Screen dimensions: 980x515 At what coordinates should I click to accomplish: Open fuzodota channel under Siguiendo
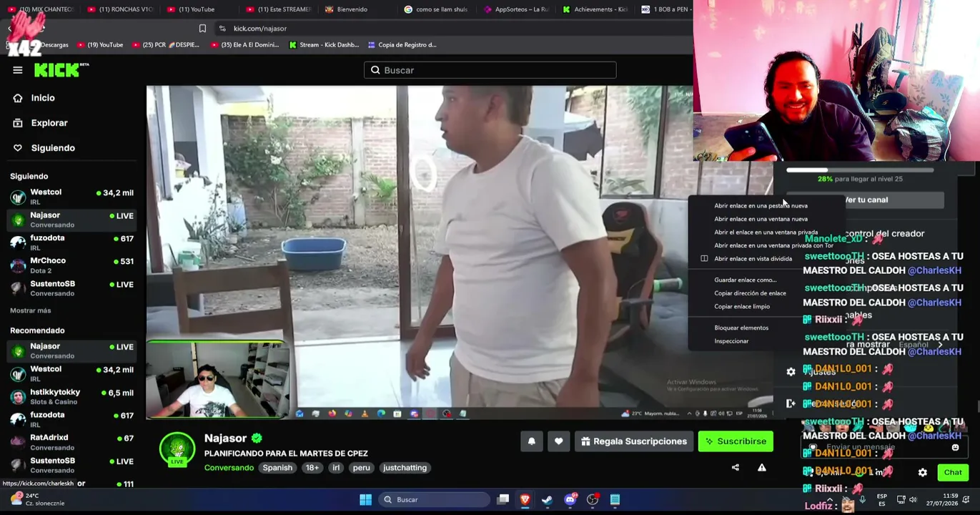[71, 242]
